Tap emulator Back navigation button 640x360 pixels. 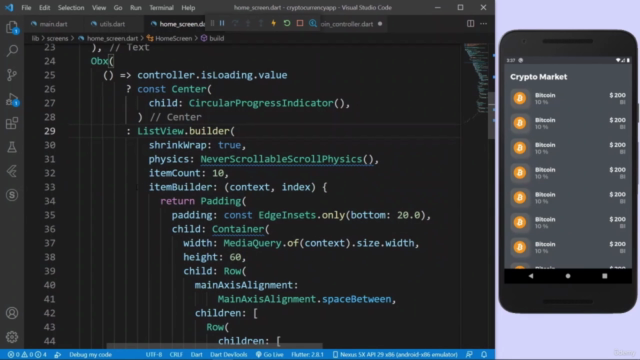[531, 276]
